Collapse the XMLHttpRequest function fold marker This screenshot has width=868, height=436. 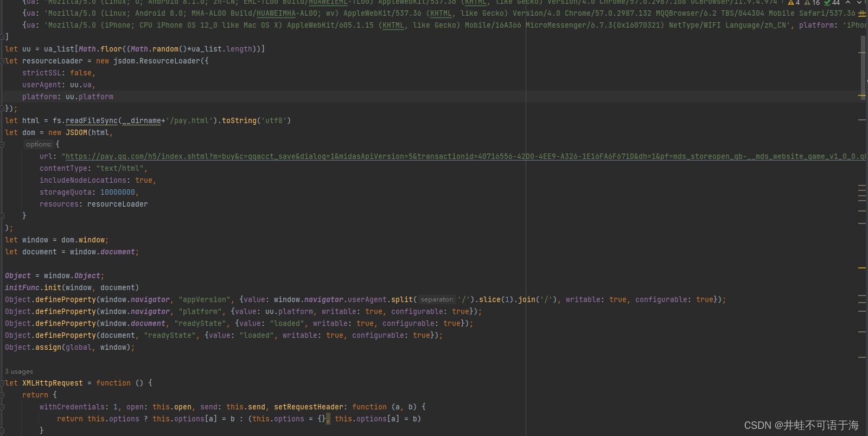(2, 383)
